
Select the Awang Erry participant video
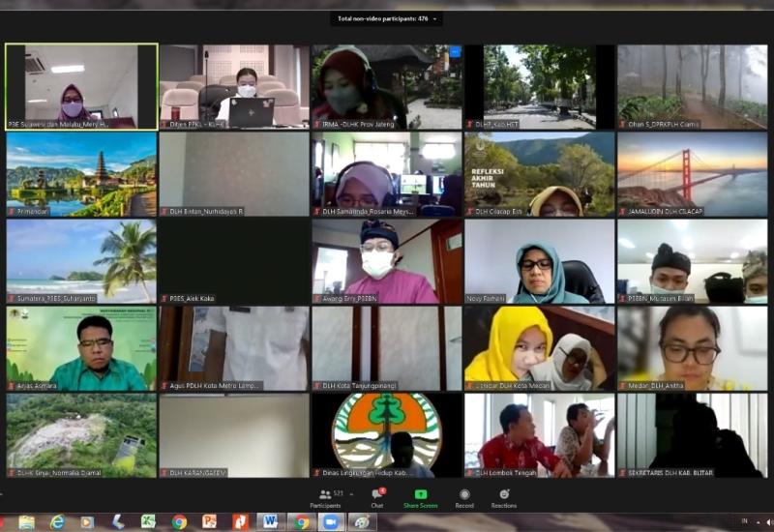coord(386,261)
